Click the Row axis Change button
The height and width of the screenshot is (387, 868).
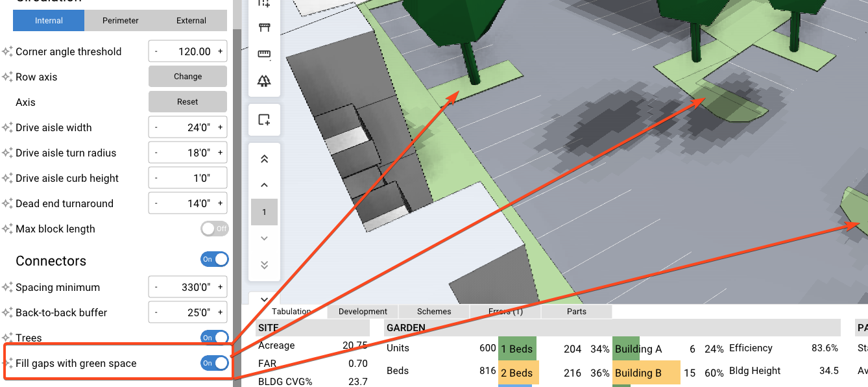tap(187, 77)
